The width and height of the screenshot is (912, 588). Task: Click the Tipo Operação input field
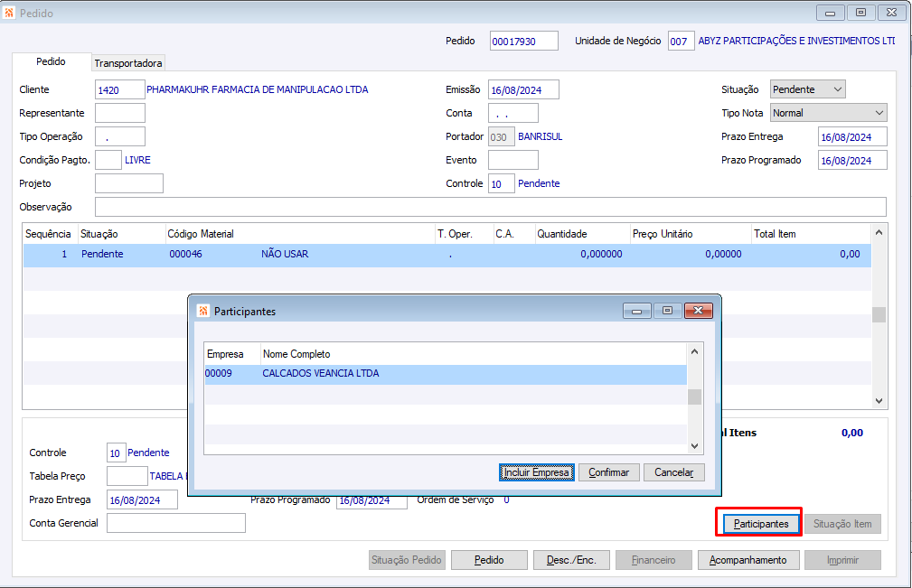120,136
